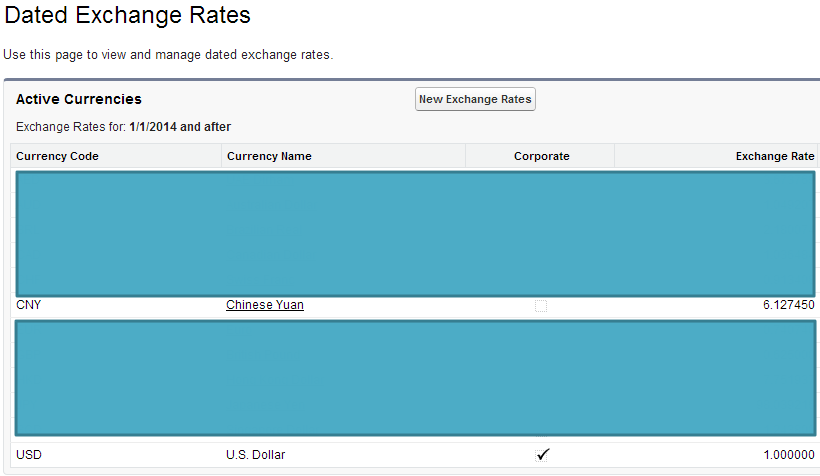The height and width of the screenshot is (476, 820).
Task: Click the U.S. Dollar currency name
Action: [x=256, y=455]
